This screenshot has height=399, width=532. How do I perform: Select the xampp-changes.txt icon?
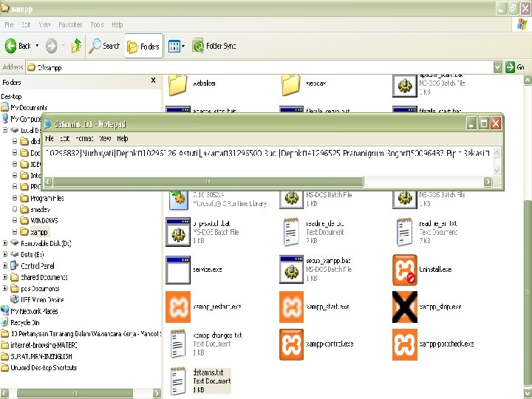tap(178, 344)
